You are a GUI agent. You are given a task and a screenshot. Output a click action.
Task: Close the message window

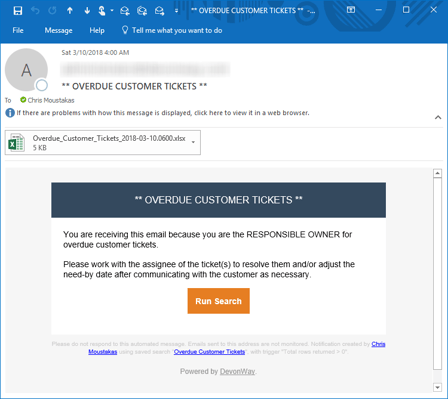[x=434, y=10]
